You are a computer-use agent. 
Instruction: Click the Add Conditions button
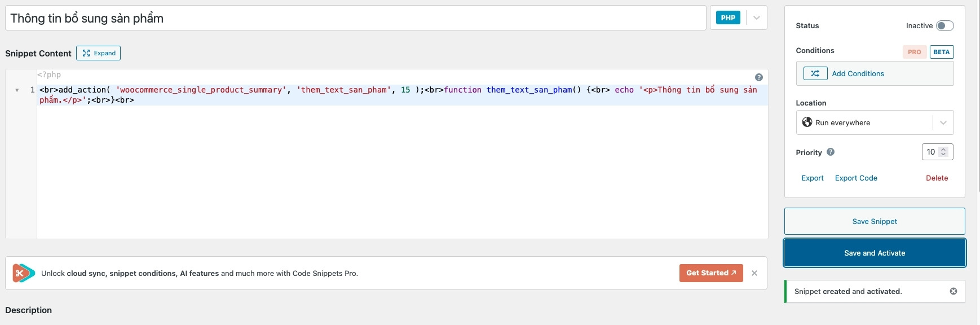click(875, 73)
